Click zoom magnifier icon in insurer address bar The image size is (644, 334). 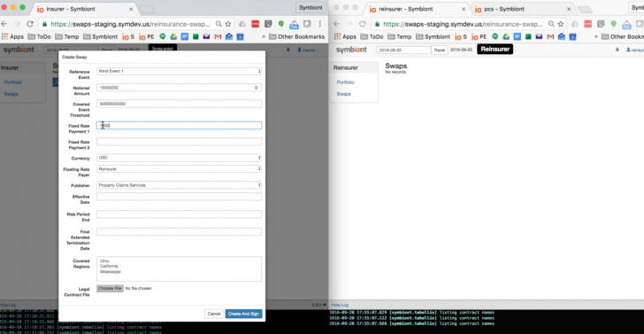pyautogui.click(x=218, y=24)
